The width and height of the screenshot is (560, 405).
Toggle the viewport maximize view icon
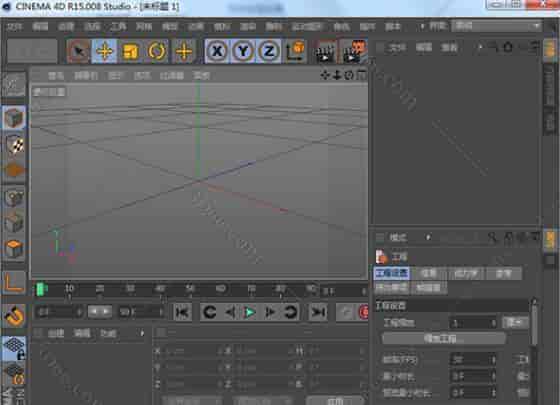(361, 75)
